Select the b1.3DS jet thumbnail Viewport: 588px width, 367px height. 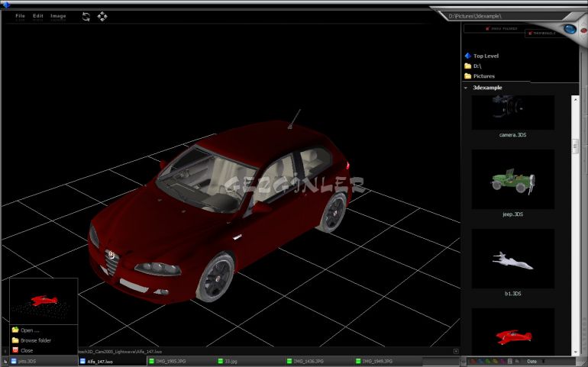(512, 259)
